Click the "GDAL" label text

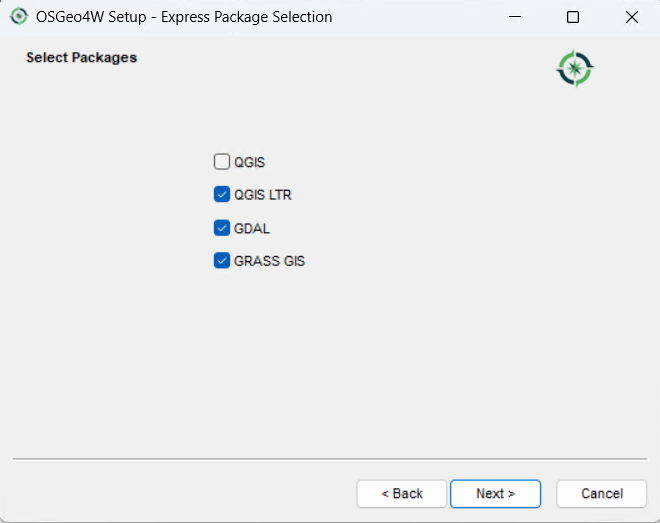pos(252,228)
